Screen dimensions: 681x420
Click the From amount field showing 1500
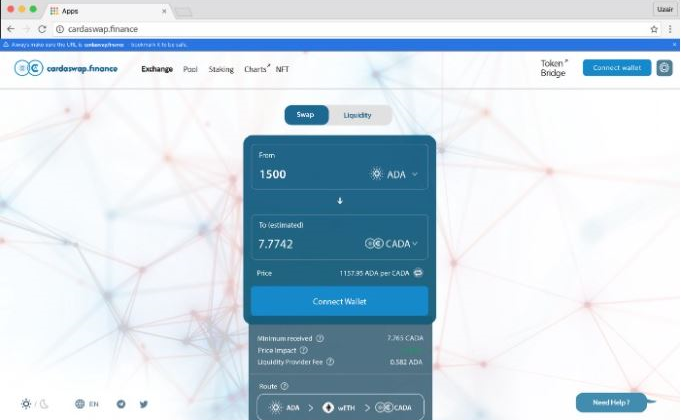[273, 174]
